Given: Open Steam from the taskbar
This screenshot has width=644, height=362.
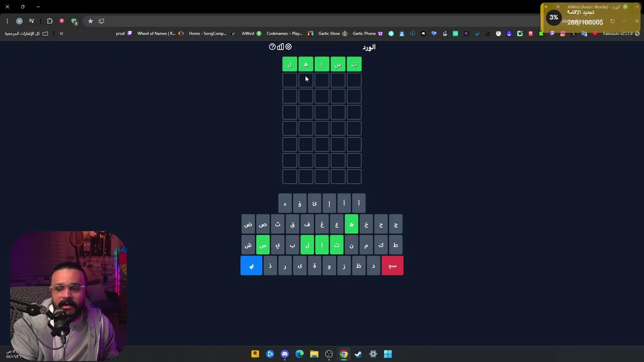Looking at the screenshot, I should pos(358,354).
